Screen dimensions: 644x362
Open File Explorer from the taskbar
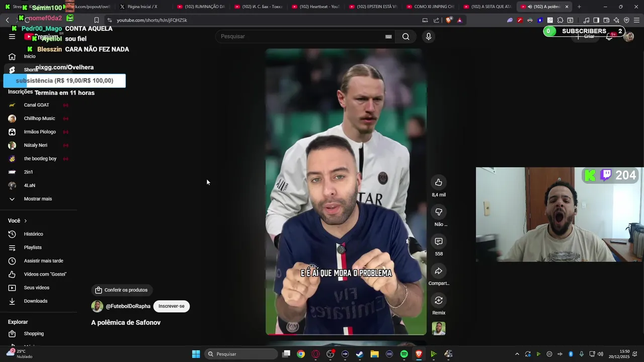click(374, 354)
